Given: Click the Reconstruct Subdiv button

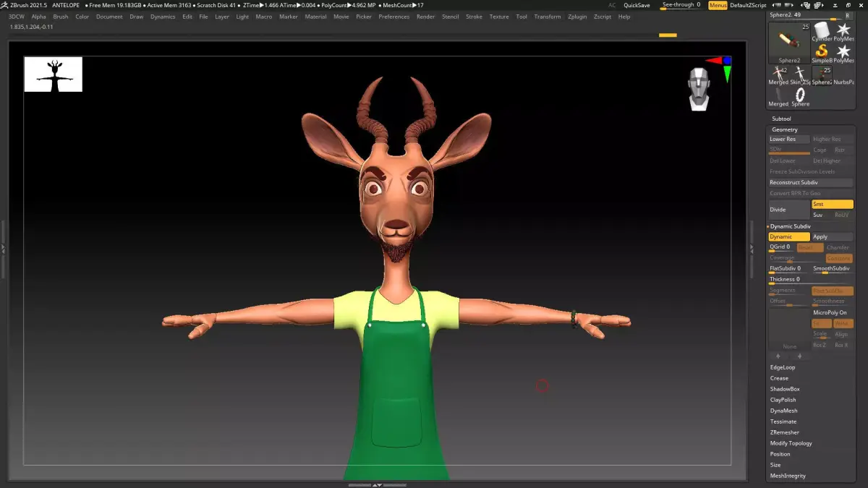Looking at the screenshot, I should 811,183.
